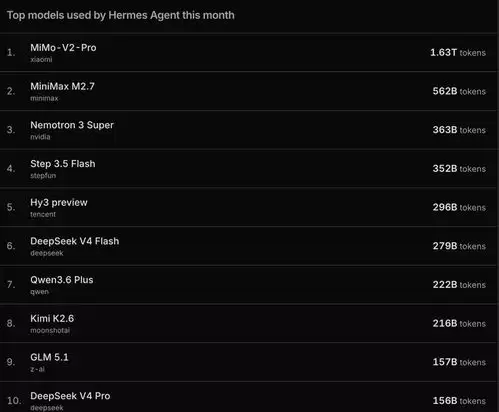Open the MiMo-V2-Pro model entry
Screen dimensions: 499x412
tap(63, 48)
